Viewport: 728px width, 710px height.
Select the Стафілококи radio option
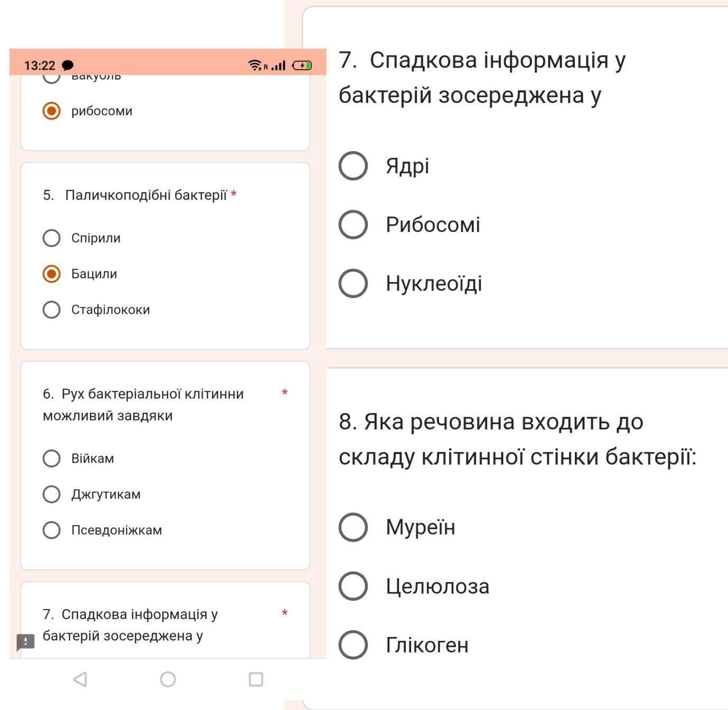coord(51,310)
